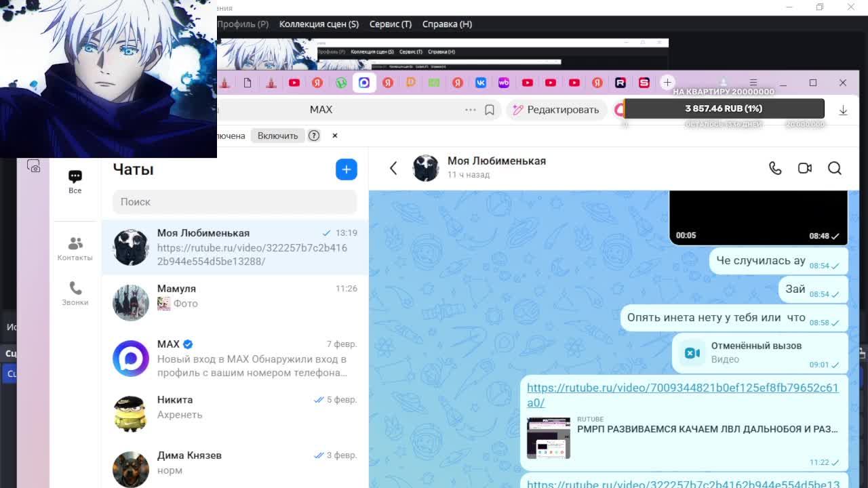Add a new browser tab
The width and height of the screenshot is (868, 488).
667,83
